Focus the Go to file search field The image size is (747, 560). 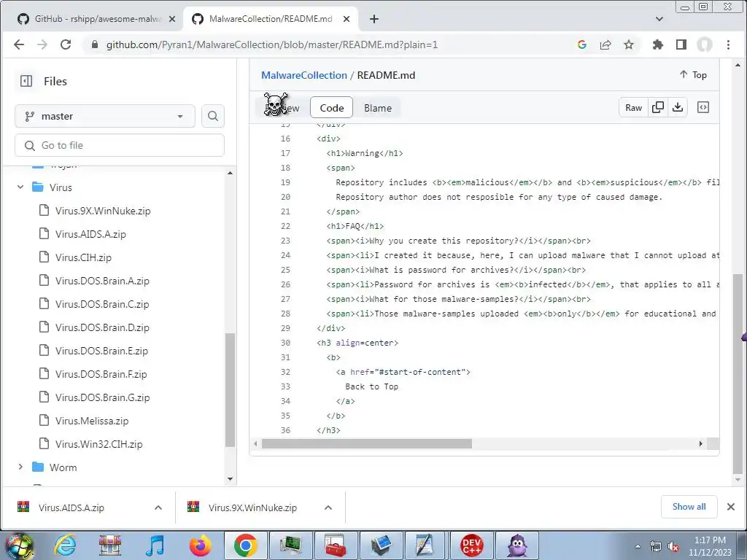[120, 145]
